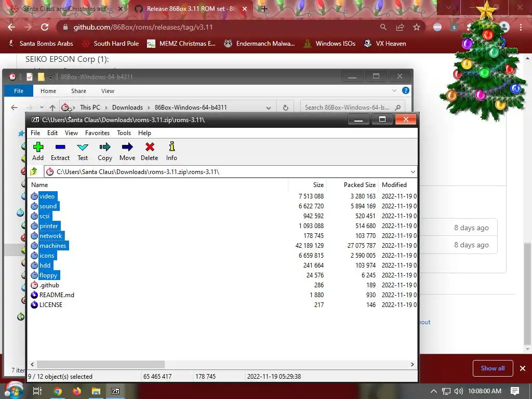This screenshot has width=532, height=399.
Task: Select the README.md file
Action: pos(57,295)
